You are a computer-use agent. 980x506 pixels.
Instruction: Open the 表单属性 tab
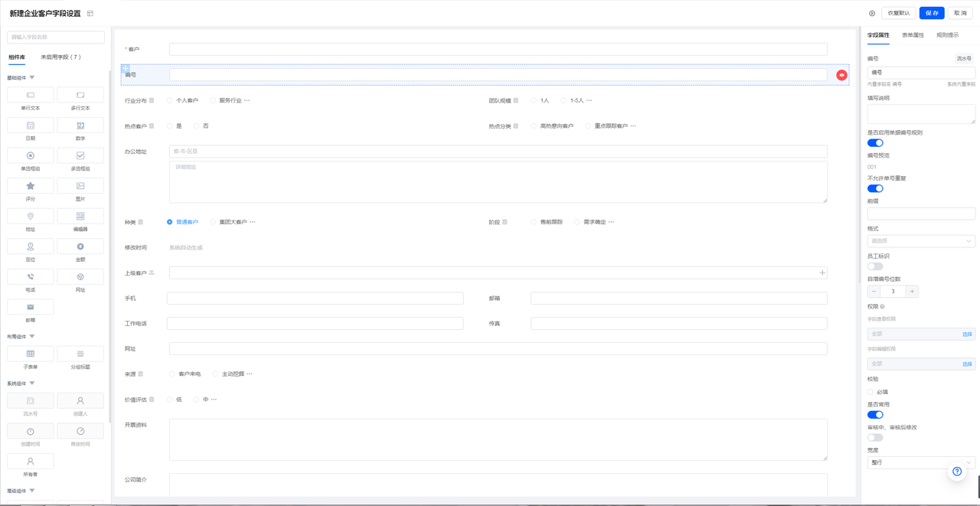913,35
